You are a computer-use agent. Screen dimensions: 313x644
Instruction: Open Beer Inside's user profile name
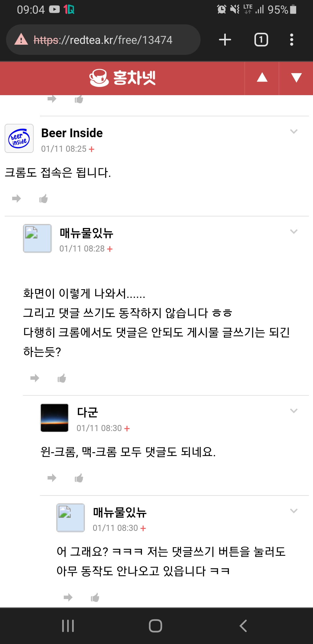72,133
